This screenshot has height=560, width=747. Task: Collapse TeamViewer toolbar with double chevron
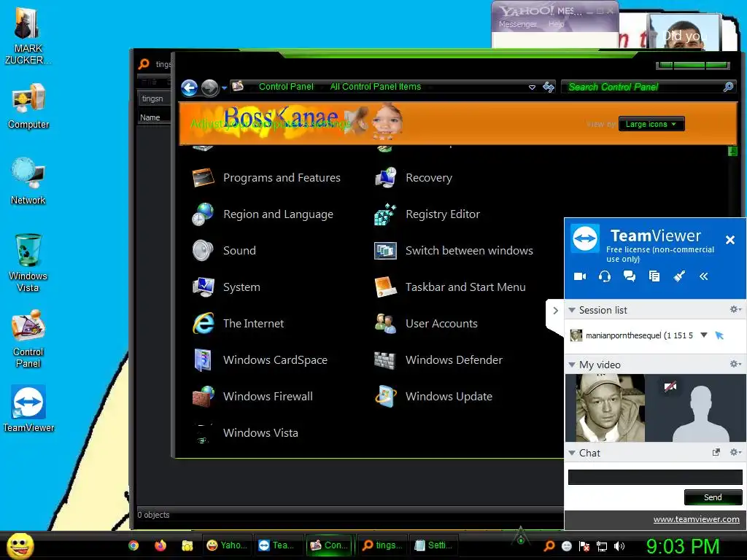pos(704,276)
